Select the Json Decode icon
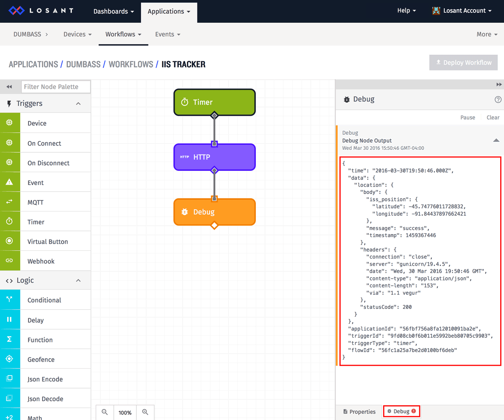 tap(10, 399)
